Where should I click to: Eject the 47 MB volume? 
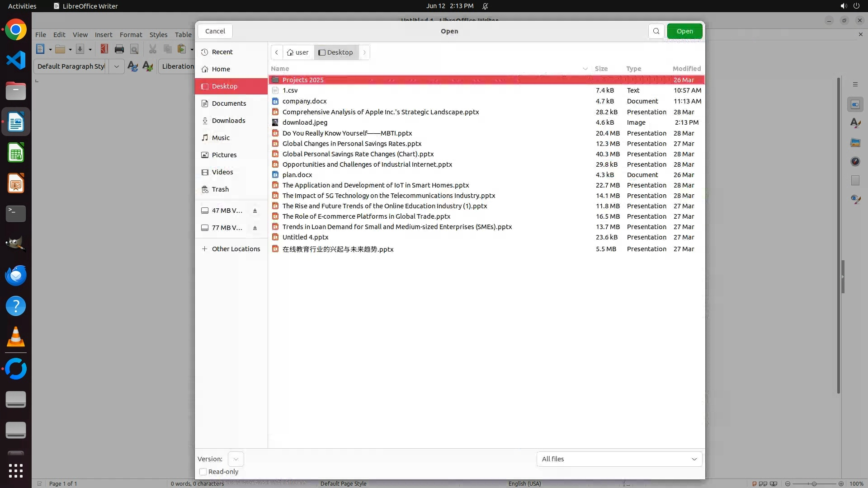pos(255,211)
